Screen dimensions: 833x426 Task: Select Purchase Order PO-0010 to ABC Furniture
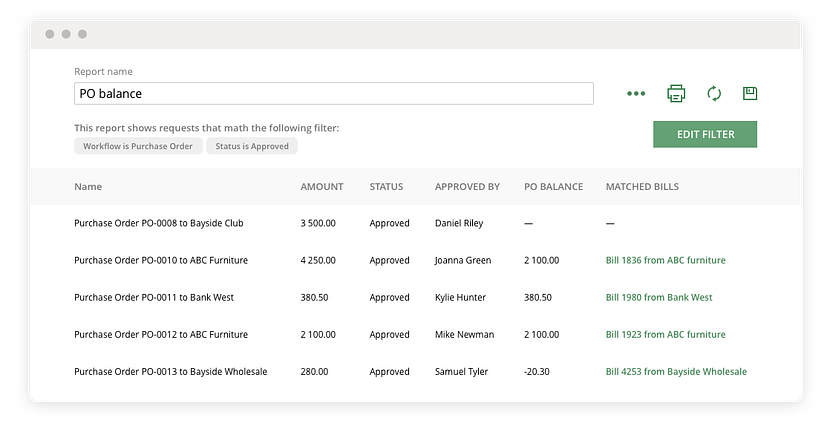click(161, 260)
